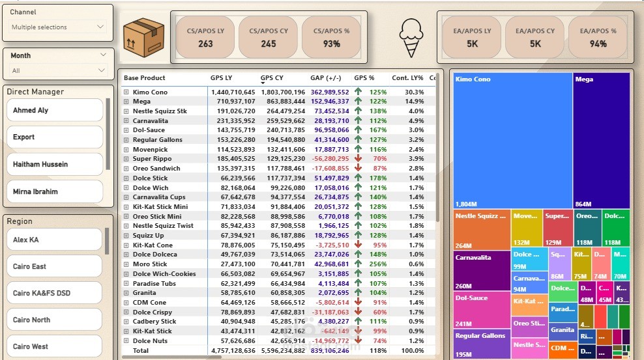Sort table by GPS LY column
This screenshot has height=360, width=644.
pyautogui.click(x=221, y=78)
